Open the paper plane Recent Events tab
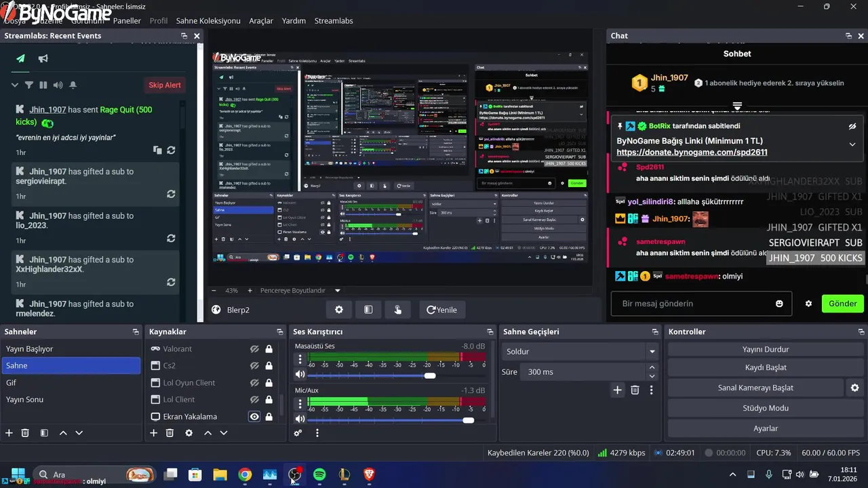Viewport: 868px width, 488px height. pyautogui.click(x=21, y=59)
